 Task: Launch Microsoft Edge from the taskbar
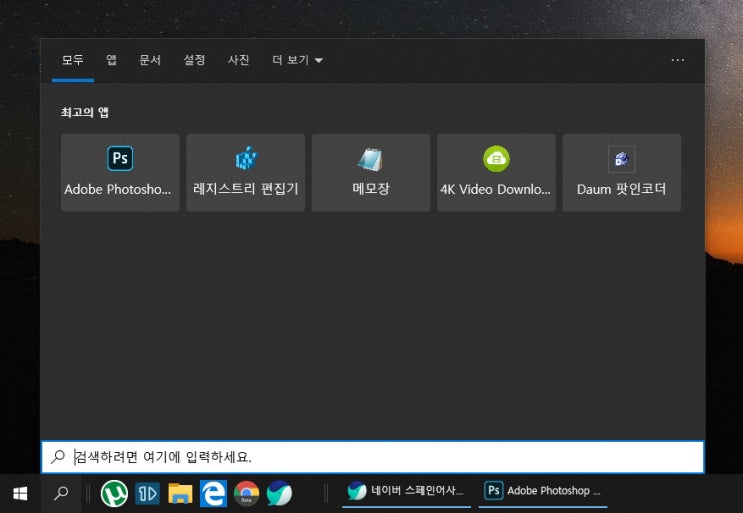[x=213, y=494]
